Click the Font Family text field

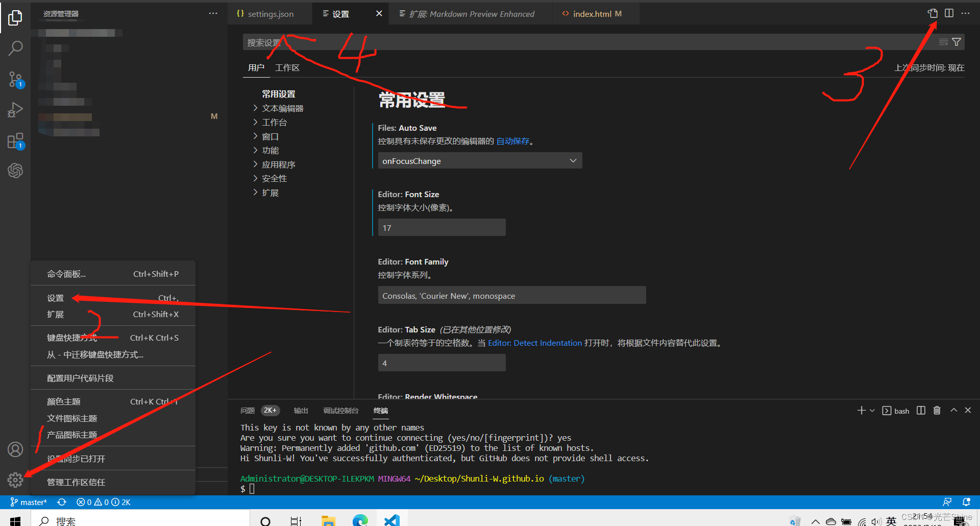click(x=512, y=296)
